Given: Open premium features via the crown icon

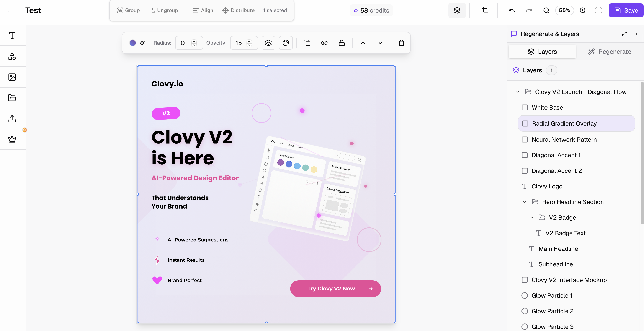Looking at the screenshot, I should (12, 139).
